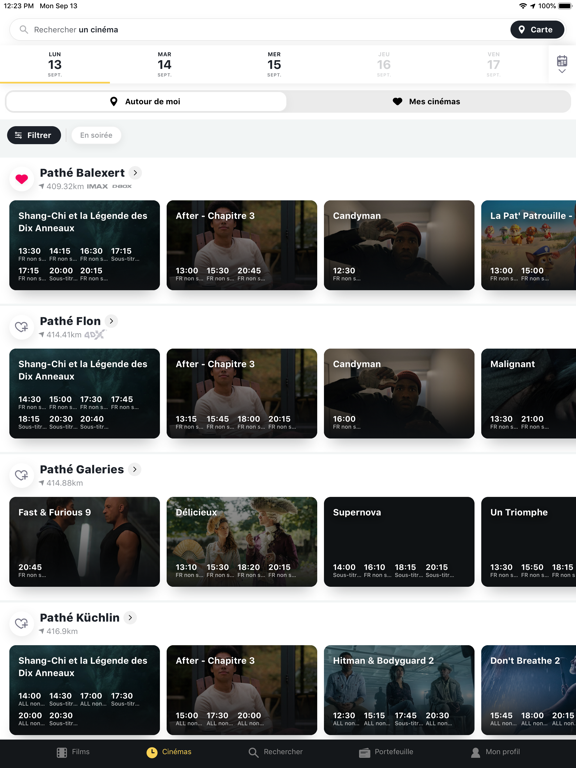Expand Pathé Flon details chevron

click(111, 321)
